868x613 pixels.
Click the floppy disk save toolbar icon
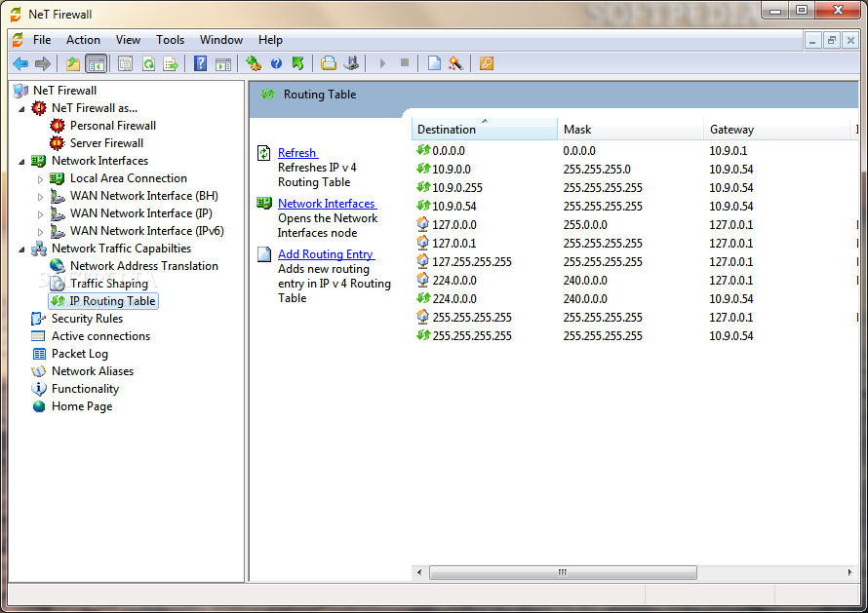[x=351, y=63]
